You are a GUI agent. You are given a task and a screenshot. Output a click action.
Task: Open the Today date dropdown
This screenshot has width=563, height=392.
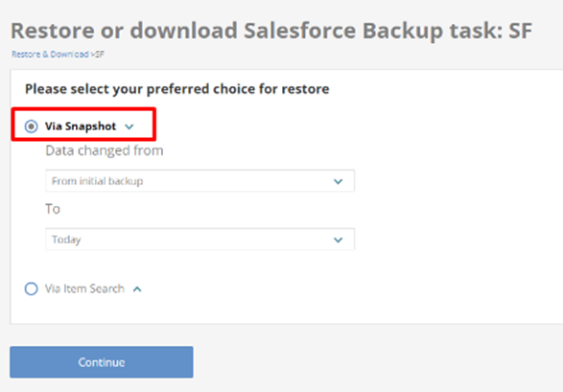point(200,240)
